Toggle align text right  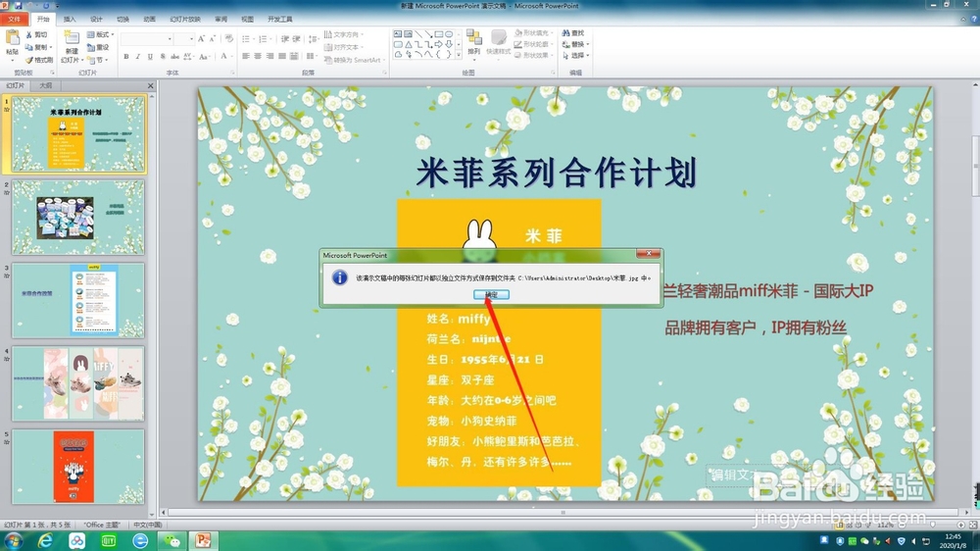269,56
